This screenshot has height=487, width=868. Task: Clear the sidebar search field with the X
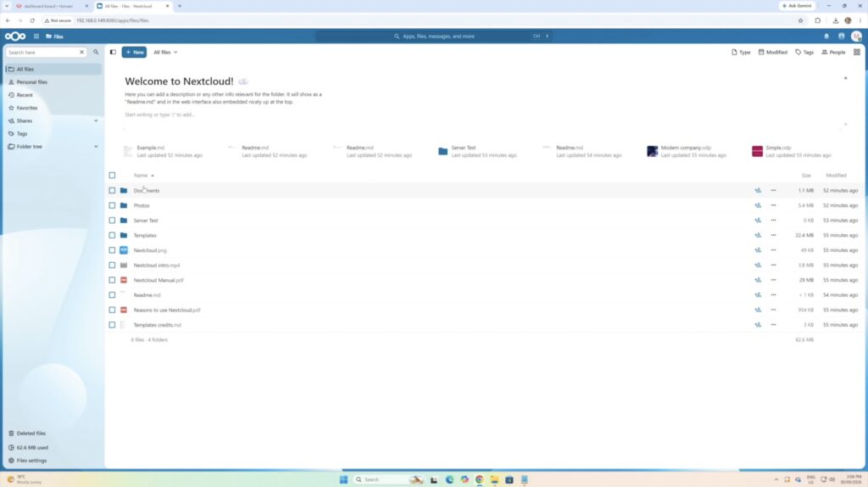81,52
